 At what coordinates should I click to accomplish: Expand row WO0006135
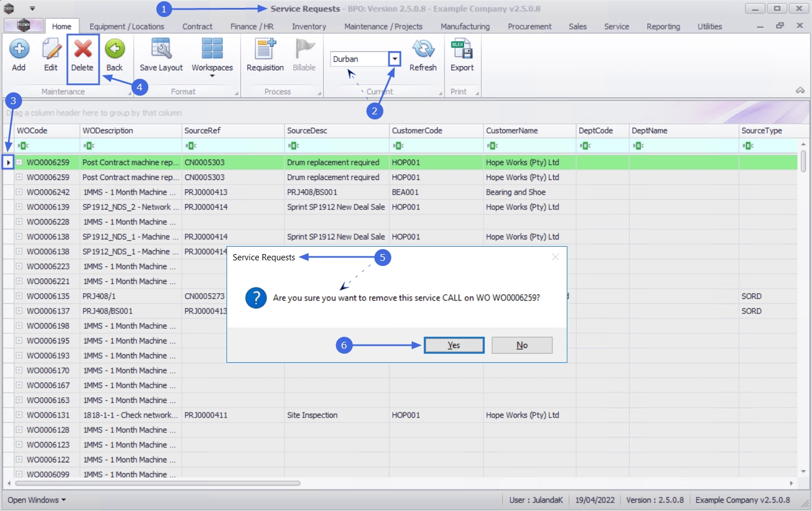pos(19,296)
